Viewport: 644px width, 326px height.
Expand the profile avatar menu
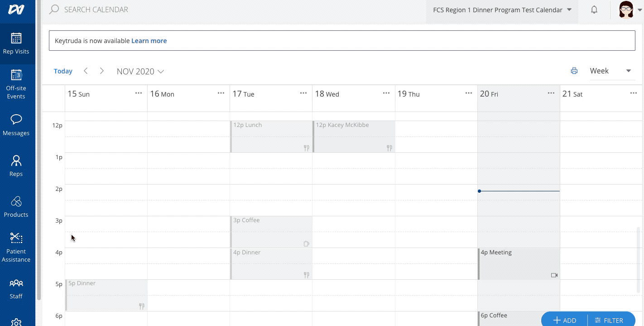626,9
